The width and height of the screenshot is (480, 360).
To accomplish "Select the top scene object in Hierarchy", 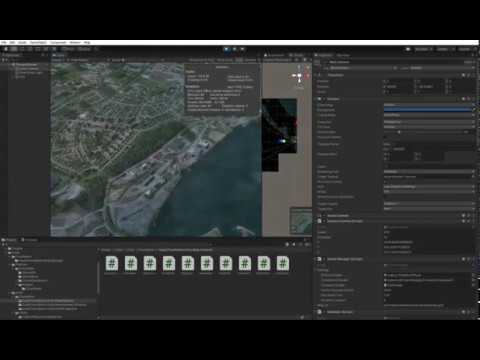I will [27, 64].
